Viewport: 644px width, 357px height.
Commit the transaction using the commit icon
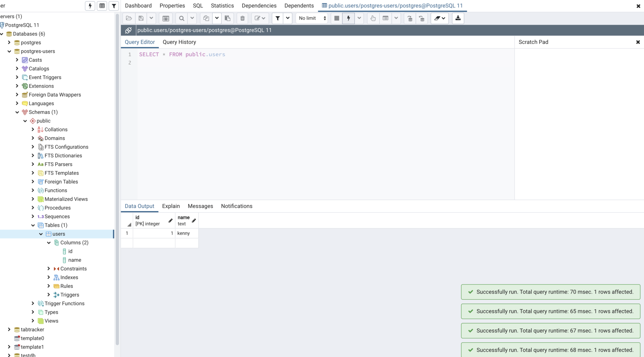coord(409,18)
